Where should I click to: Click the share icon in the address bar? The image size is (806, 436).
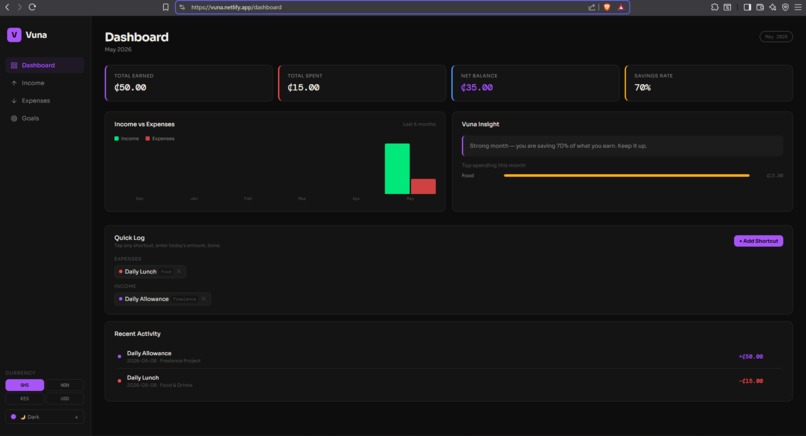[592, 7]
